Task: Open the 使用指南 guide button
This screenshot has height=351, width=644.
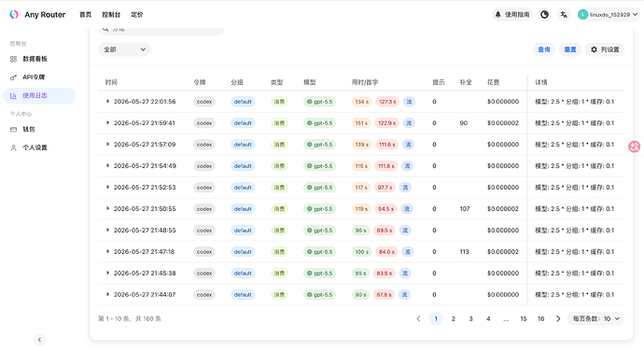Action: 511,14
